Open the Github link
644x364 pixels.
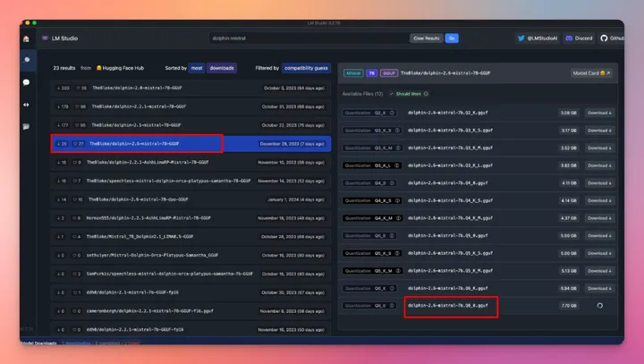(612, 38)
